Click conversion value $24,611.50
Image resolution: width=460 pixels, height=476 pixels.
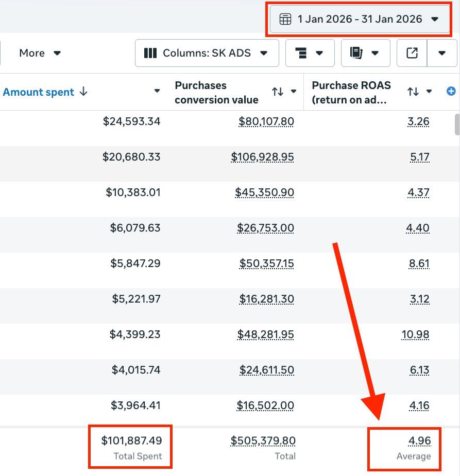[267, 370]
